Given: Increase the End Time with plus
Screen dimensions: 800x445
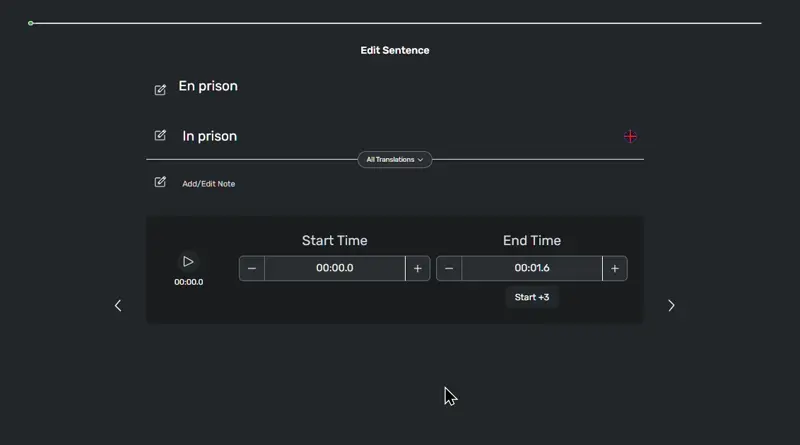Looking at the screenshot, I should click(615, 268).
